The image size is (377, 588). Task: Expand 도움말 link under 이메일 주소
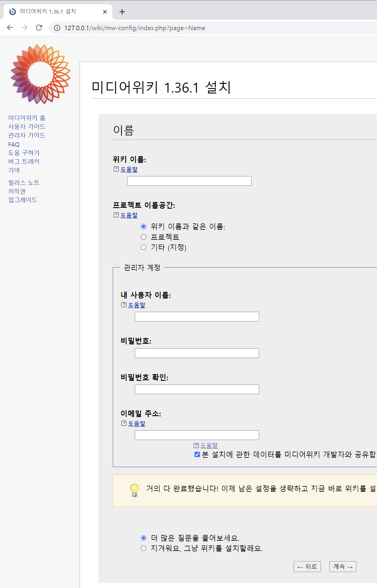[x=137, y=424]
